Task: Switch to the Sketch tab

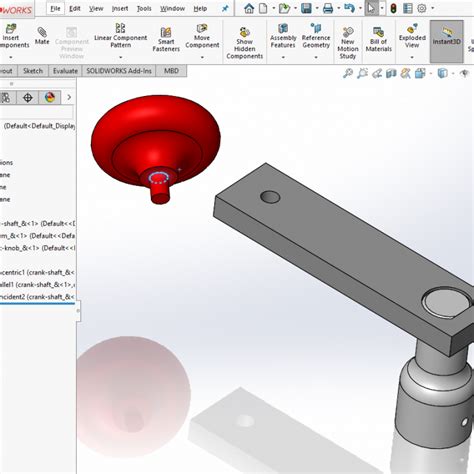Action: point(33,71)
